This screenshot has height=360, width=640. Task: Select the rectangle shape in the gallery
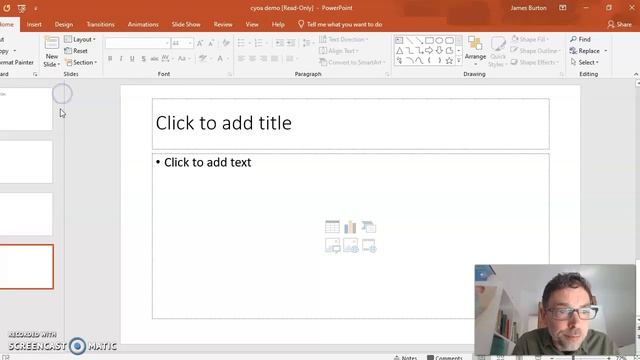(429, 40)
